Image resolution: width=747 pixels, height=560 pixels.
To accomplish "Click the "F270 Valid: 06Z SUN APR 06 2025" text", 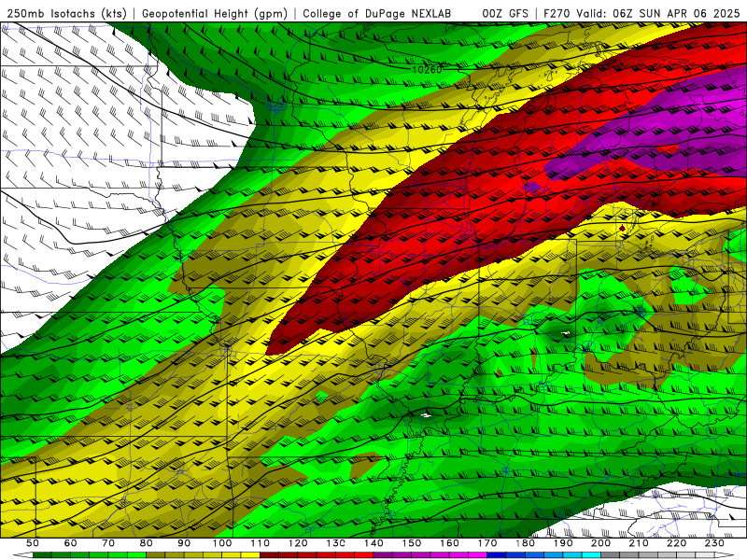I will pyautogui.click(x=641, y=14).
